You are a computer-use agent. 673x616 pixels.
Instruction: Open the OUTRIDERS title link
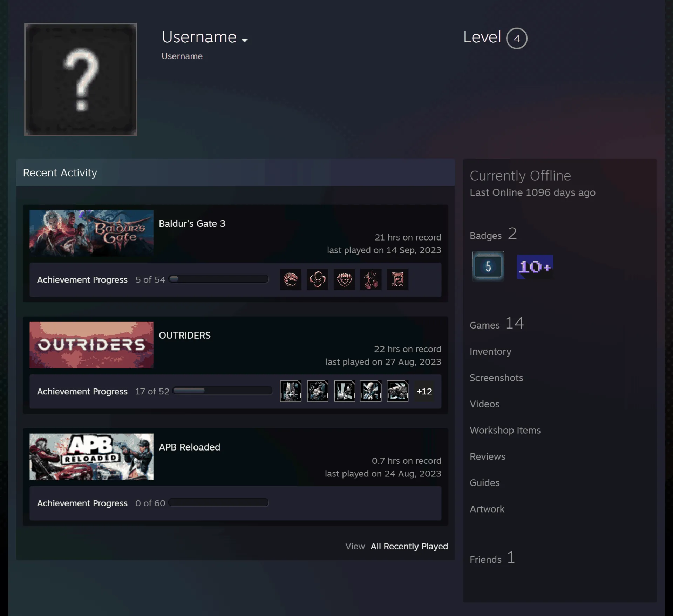[185, 335]
